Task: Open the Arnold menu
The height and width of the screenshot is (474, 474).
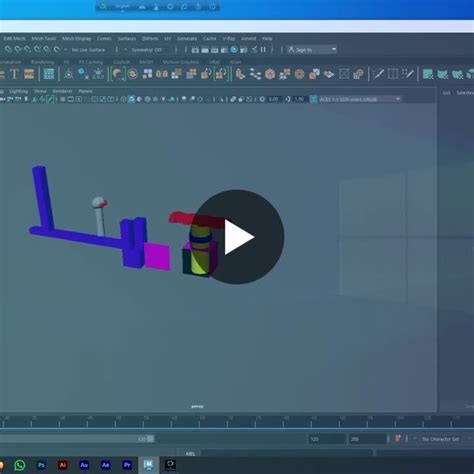Action: click(248, 39)
